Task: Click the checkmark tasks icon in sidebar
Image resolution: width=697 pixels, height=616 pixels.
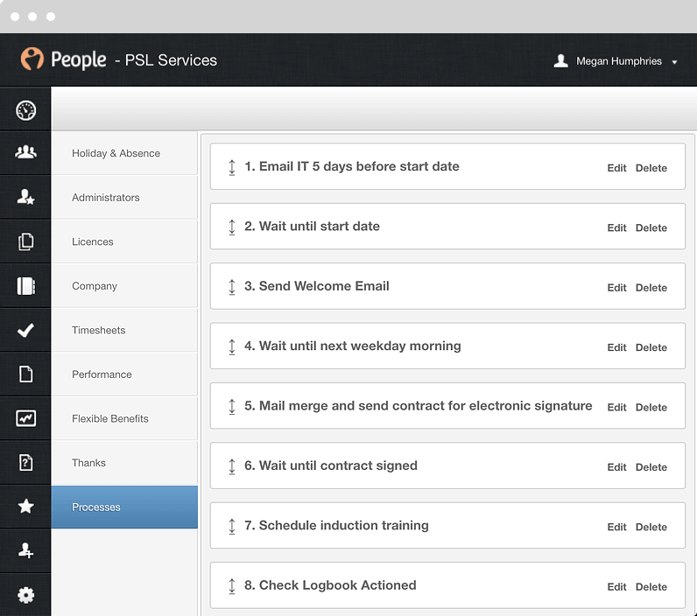Action: tap(25, 330)
